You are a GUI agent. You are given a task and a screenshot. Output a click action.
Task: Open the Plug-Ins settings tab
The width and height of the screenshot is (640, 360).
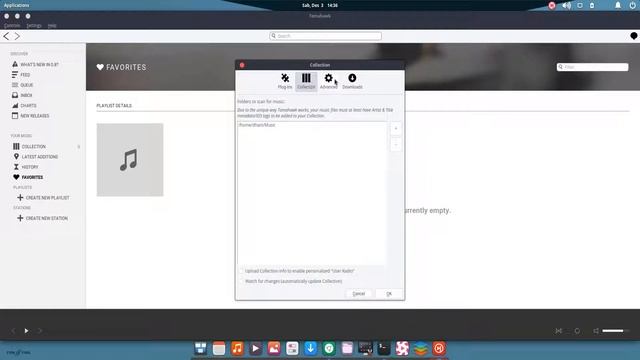pos(285,81)
